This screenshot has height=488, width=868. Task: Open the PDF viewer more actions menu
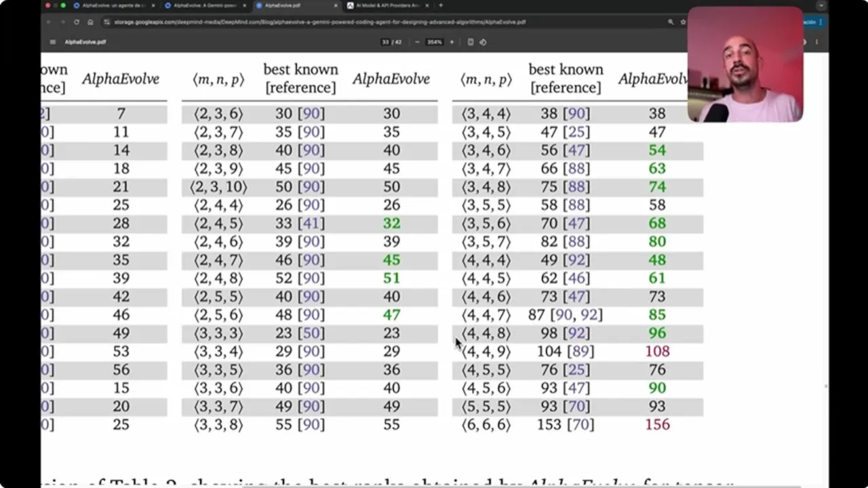tap(816, 42)
